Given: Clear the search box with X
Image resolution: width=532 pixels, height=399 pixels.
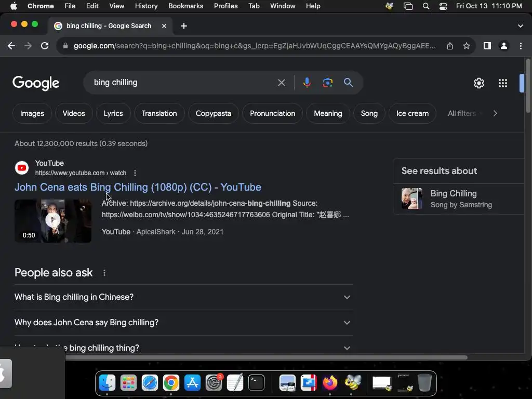Looking at the screenshot, I should (281, 83).
